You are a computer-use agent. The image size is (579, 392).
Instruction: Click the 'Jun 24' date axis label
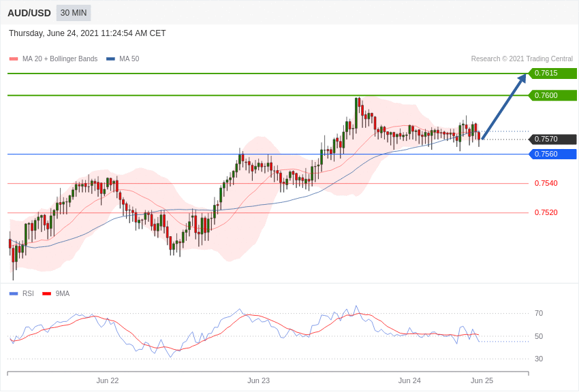pos(409,380)
